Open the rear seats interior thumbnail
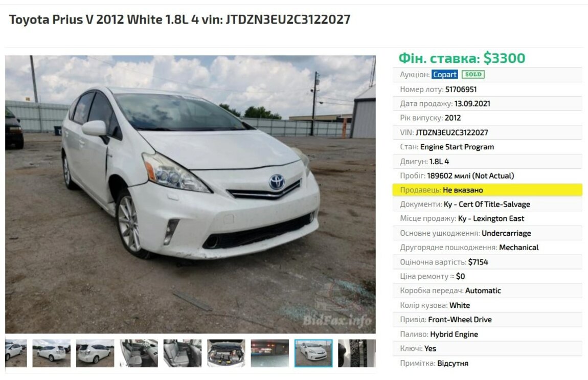The width and height of the screenshot is (588, 380). pyautogui.click(x=182, y=353)
